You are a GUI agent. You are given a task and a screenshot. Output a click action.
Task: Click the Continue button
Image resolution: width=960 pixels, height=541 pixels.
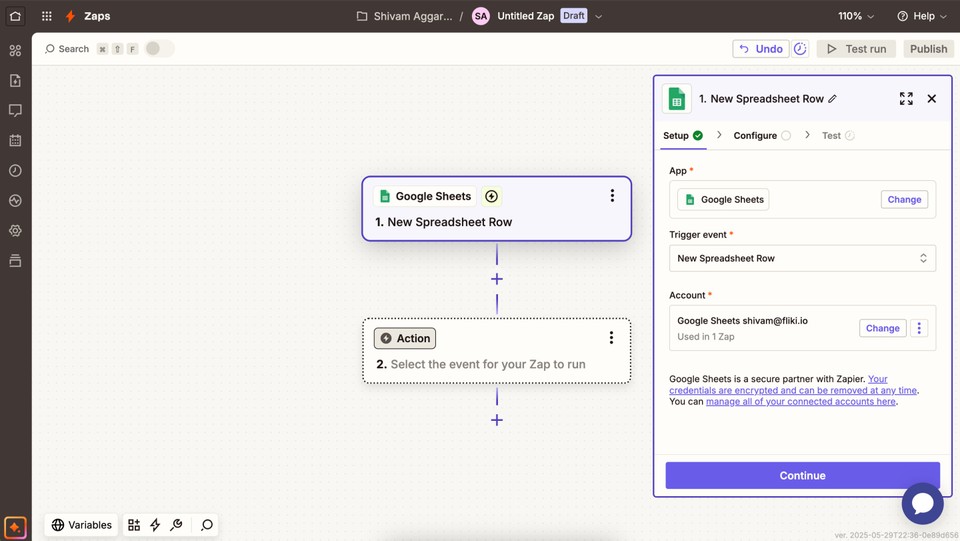[802, 476]
